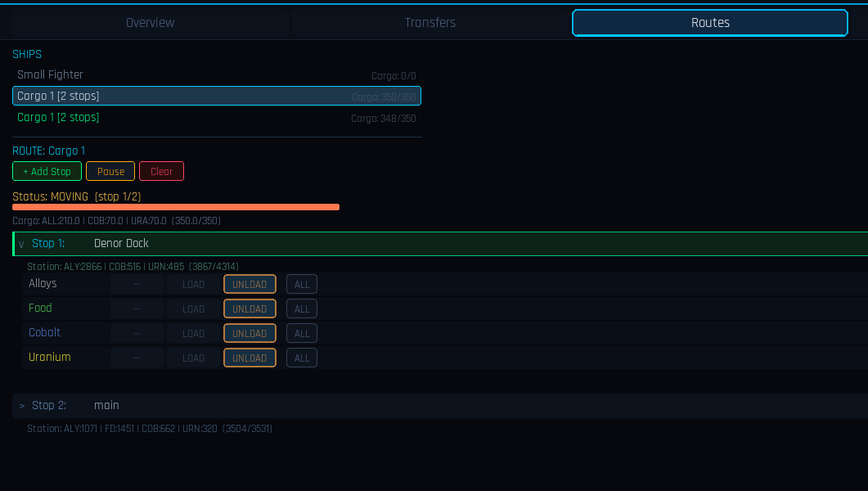This screenshot has width=868, height=491.
Task: Pause the Cargo 1 route
Action: 110,171
